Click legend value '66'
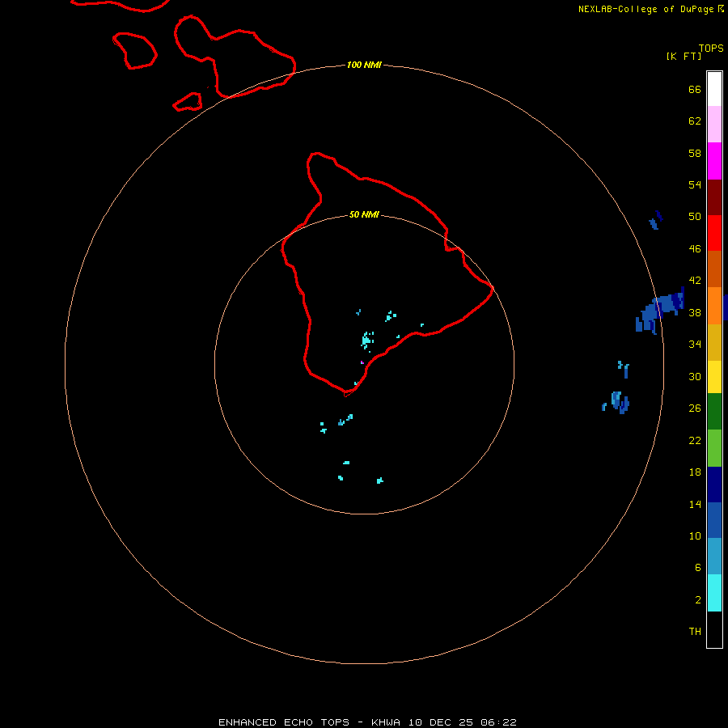Screen dimensions: 728x728 tap(695, 89)
